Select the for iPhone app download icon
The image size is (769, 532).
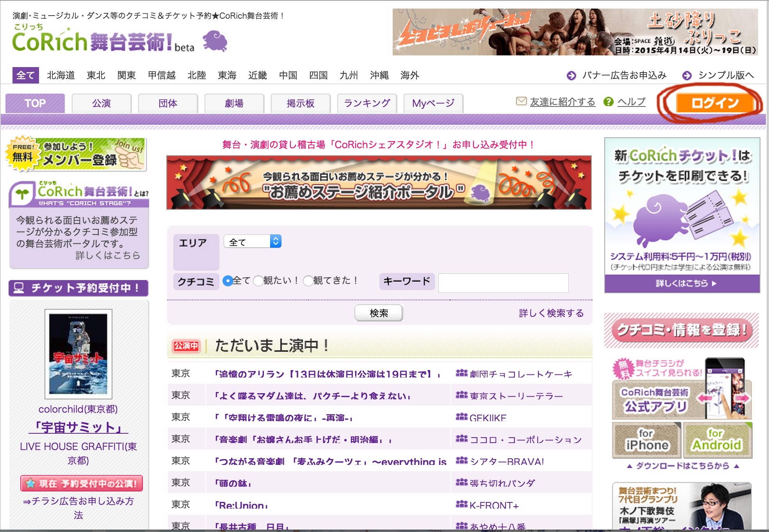(646, 440)
